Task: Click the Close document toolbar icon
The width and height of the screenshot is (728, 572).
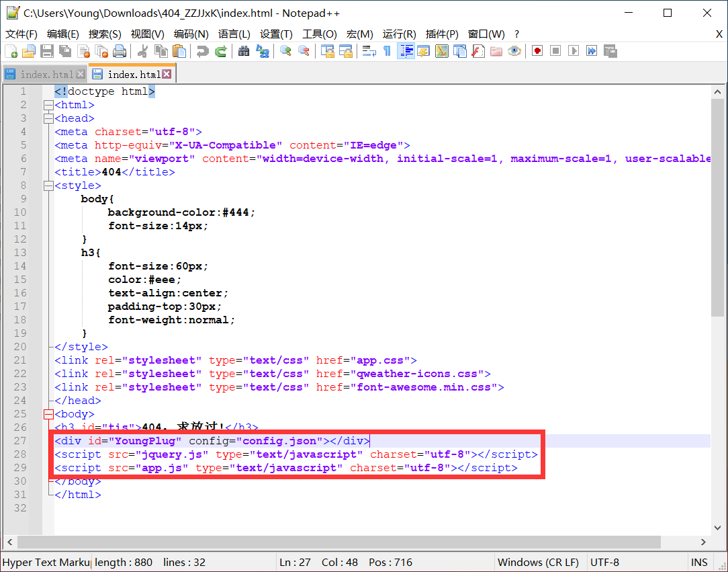Action: click(83, 51)
